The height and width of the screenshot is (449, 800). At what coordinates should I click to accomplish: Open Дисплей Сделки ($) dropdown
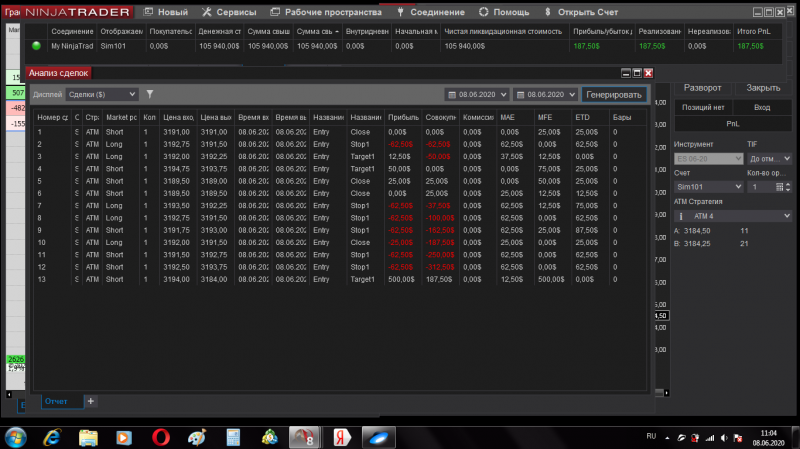pyautogui.click(x=102, y=94)
